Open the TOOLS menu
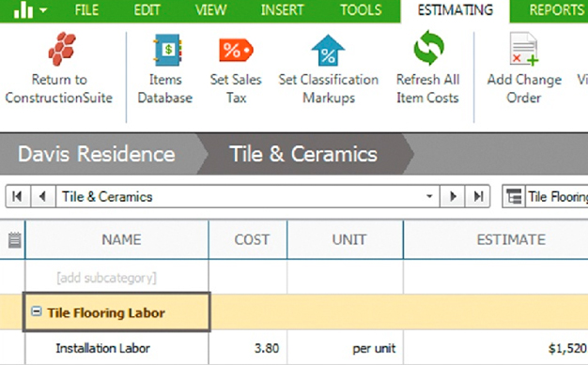This screenshot has width=588, height=365. [361, 10]
